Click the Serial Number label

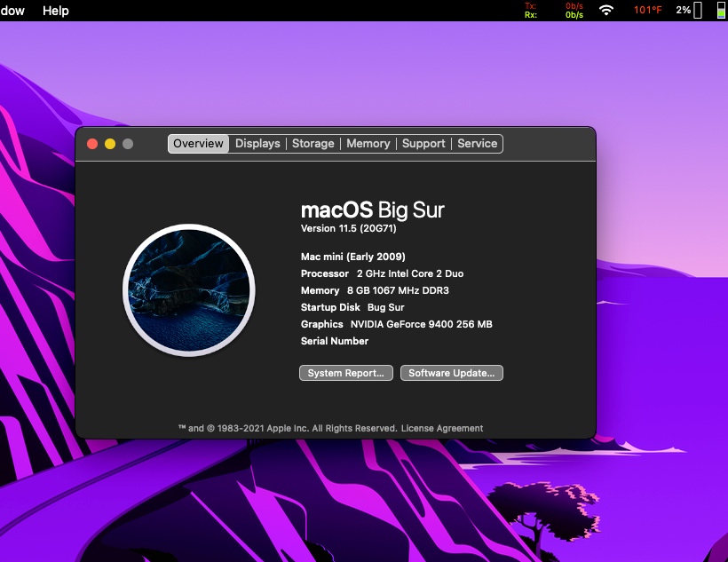tap(335, 341)
